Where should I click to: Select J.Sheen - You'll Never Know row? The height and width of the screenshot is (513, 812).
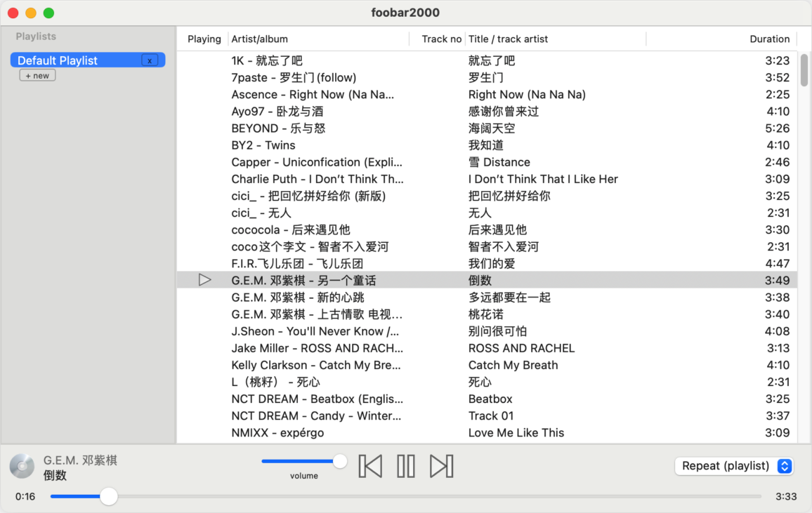[487, 331]
